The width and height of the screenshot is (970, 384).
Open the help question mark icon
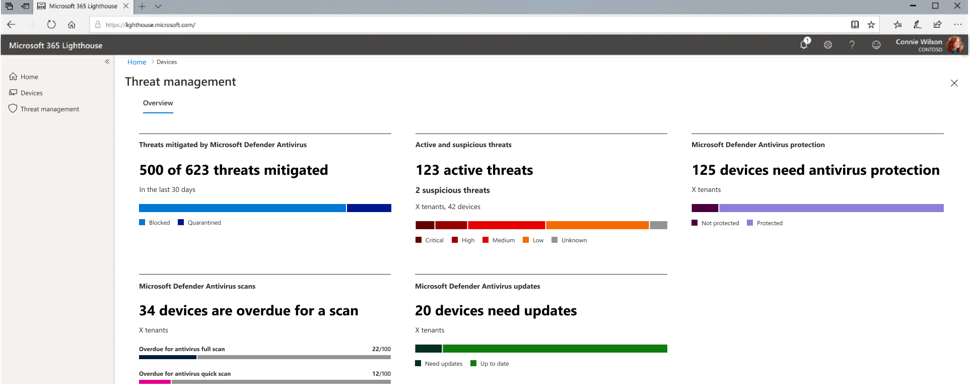[852, 45]
